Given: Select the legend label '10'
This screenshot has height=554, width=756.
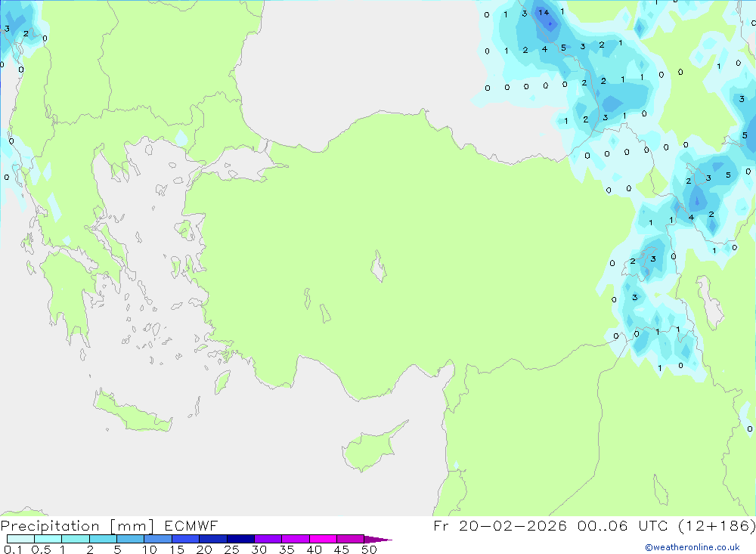Looking at the screenshot, I should 150,549.
